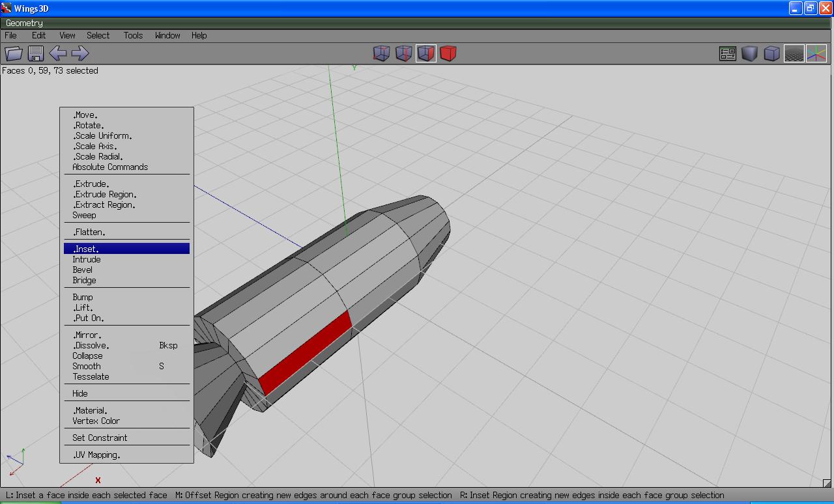Toggle face selection mode cube
Viewport: 834px width, 504px height.
click(x=425, y=53)
